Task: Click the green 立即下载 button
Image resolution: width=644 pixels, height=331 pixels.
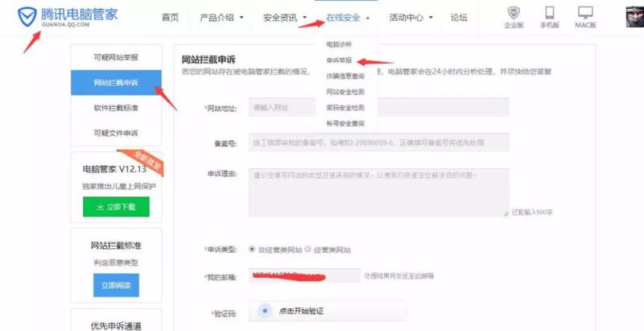Action: click(116, 206)
